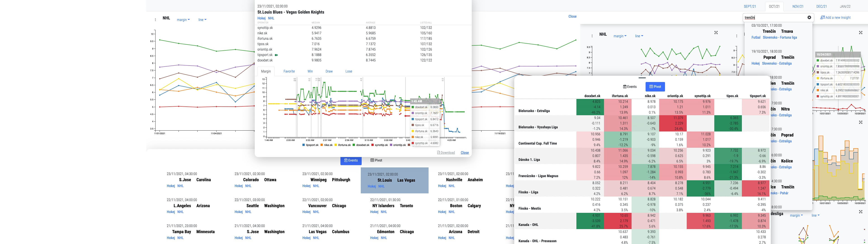
Task: Select the NOV/21 month tab
Action: [797, 6]
